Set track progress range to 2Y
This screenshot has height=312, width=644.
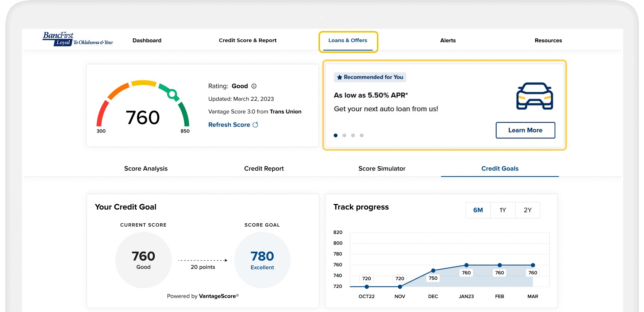[x=528, y=210]
